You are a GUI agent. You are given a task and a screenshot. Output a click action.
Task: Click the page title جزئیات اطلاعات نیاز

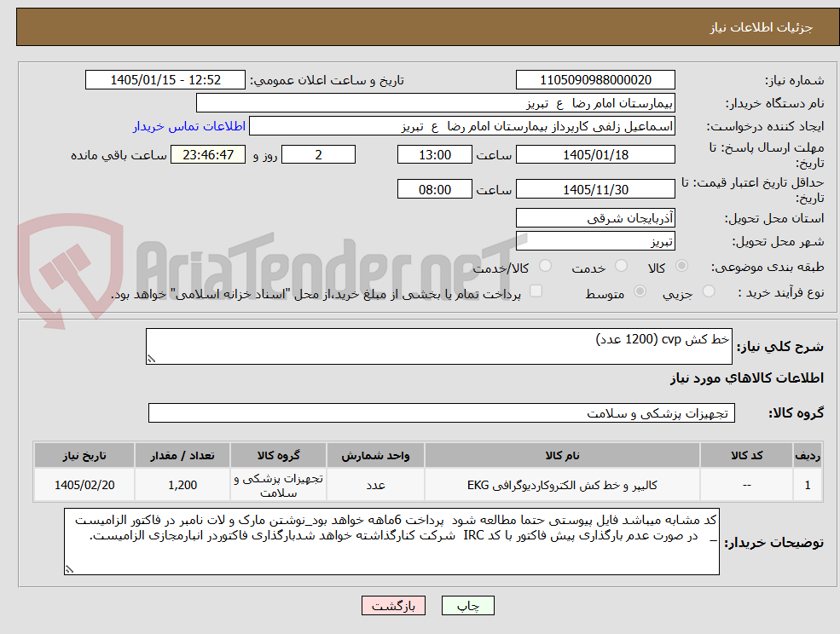(x=762, y=27)
